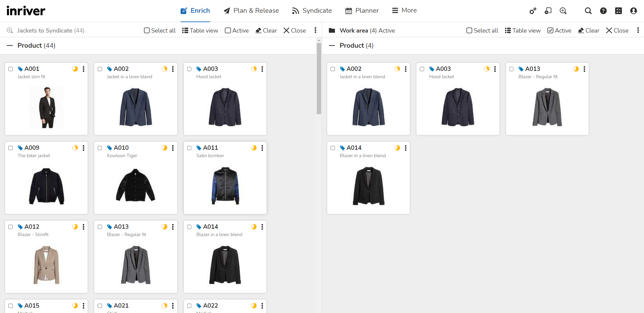Image resolution: width=644 pixels, height=313 pixels.
Task: Click the A001 model photo thumbnail
Action: tap(47, 107)
